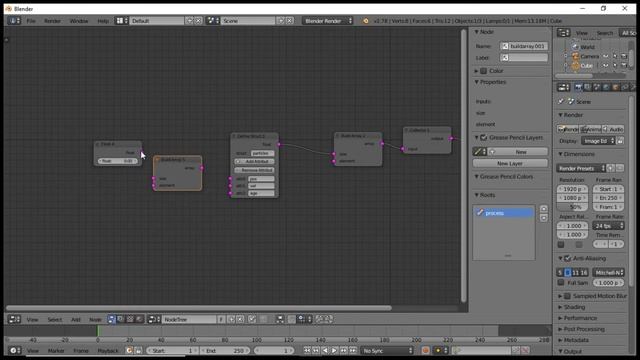Add a render preset with plus icon
Screen dimensions: 640x360
pos(611,168)
